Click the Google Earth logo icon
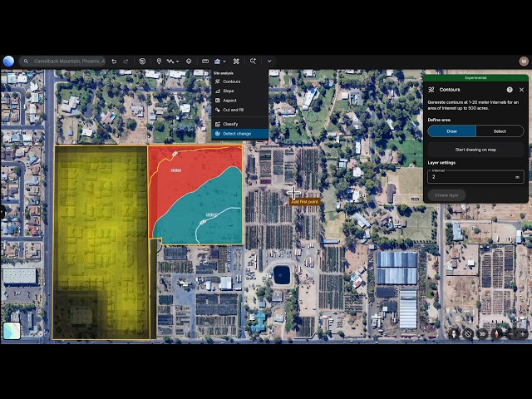 (8, 61)
